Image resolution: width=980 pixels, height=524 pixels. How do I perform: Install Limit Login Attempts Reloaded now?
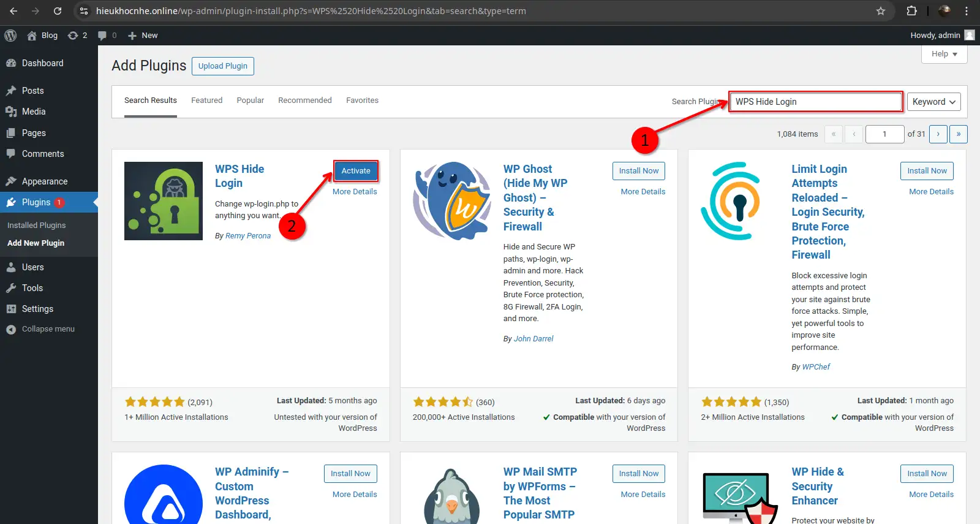tap(927, 171)
